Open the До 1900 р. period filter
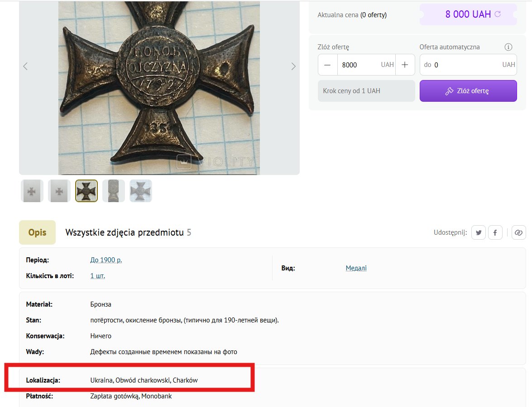This screenshot has width=532, height=407. point(106,260)
